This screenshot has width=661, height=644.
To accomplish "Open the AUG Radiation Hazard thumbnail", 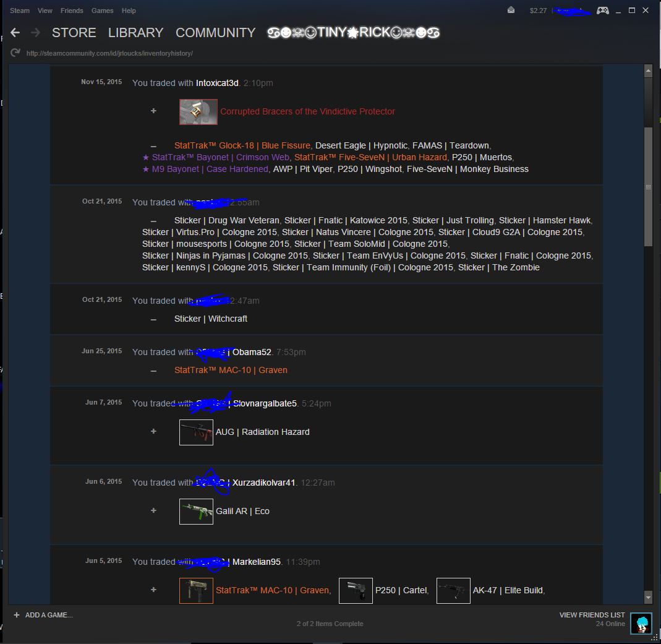I will (196, 432).
